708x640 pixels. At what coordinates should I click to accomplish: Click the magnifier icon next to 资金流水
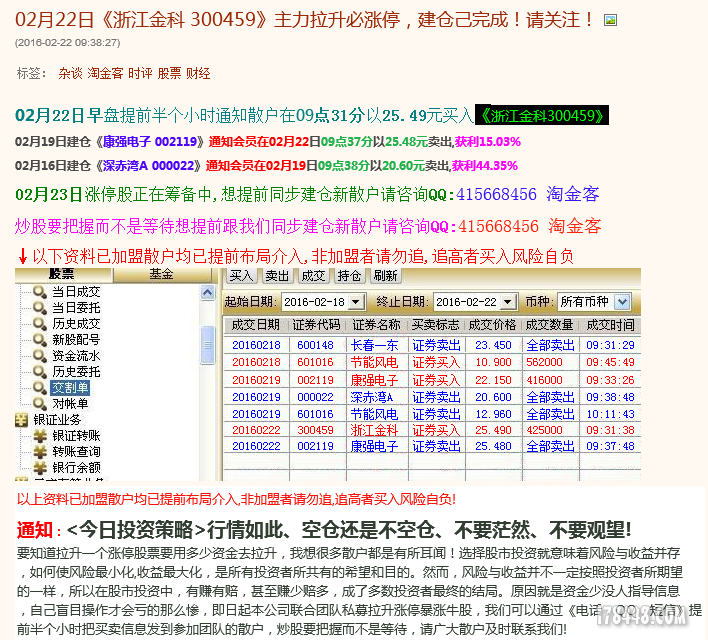tap(40, 356)
